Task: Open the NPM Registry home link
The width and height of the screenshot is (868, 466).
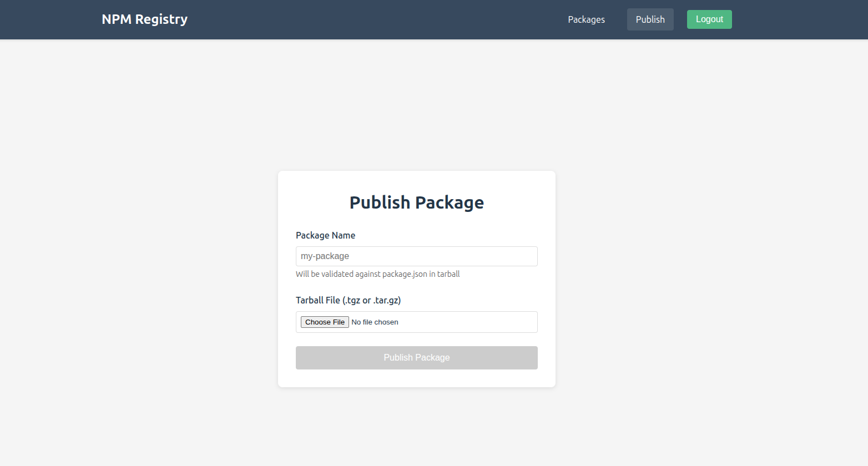Action: tap(145, 19)
